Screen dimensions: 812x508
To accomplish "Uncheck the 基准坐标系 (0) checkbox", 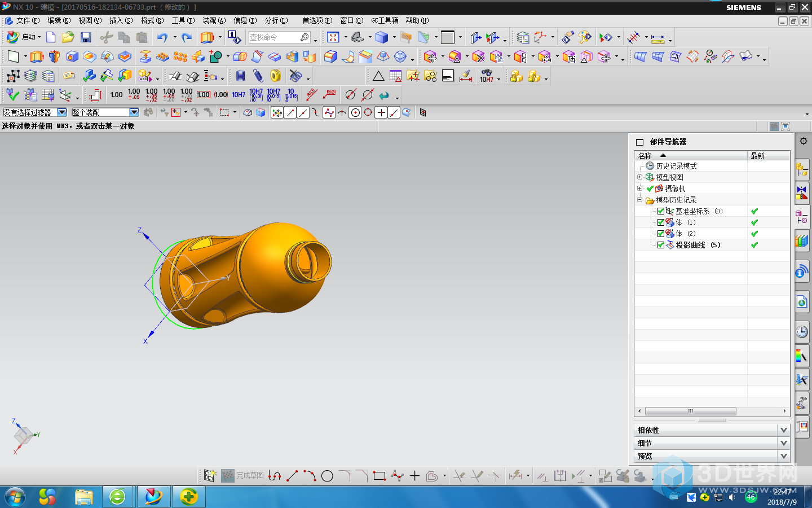I will click(x=661, y=211).
